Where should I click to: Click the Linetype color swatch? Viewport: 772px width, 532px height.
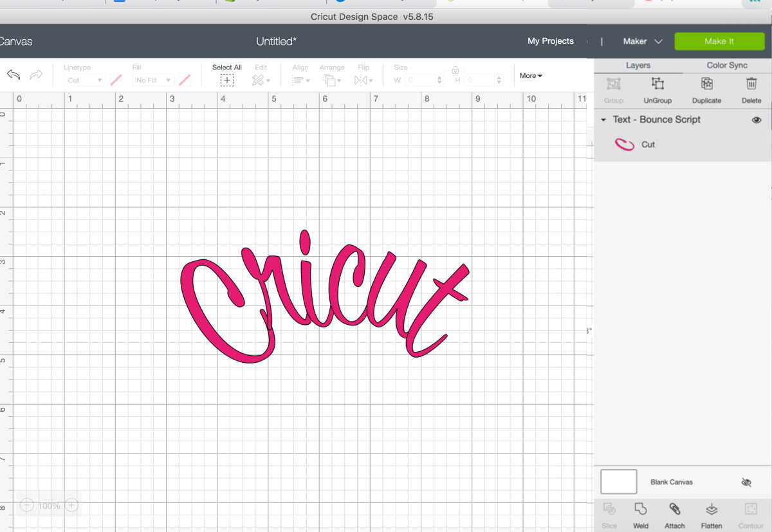(x=115, y=80)
